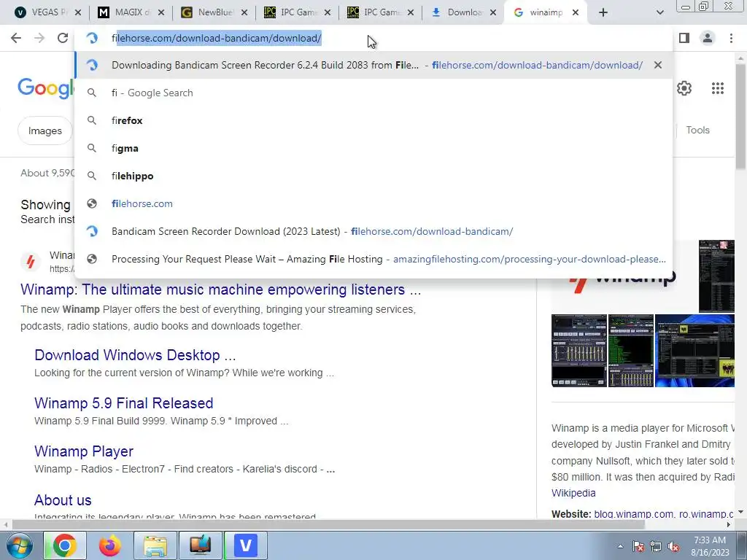Open the Download Windows Desktop sitelink
Image resolution: width=747 pixels, height=560 pixels.
[135, 355]
